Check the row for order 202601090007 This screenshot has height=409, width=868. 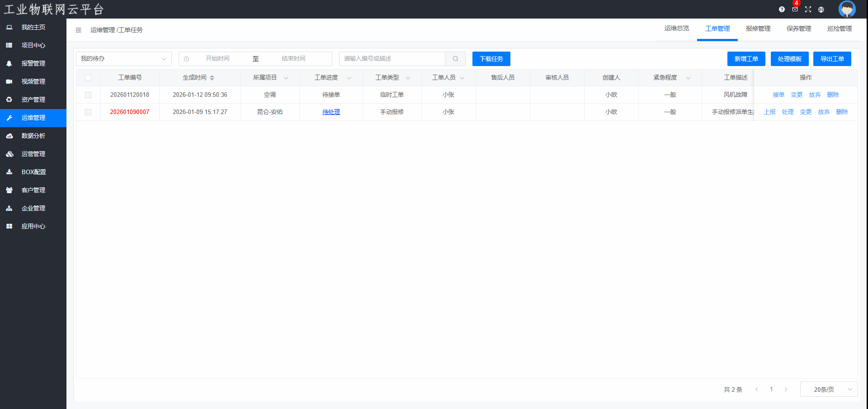pos(88,112)
